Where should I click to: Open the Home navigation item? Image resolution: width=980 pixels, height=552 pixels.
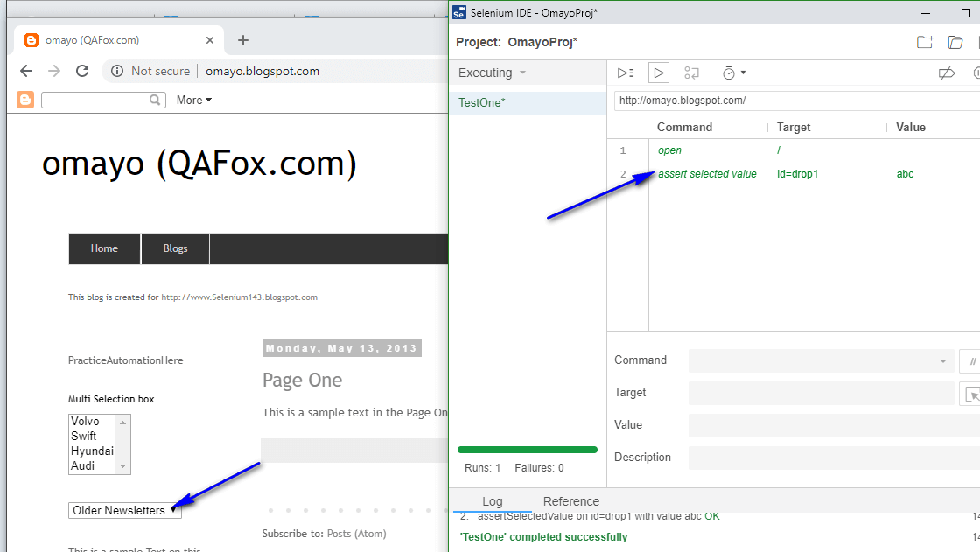(104, 248)
